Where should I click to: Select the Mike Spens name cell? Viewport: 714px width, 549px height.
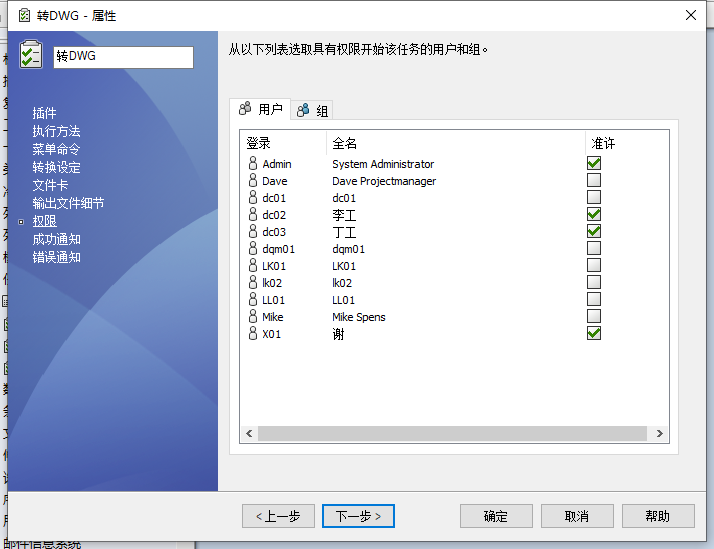[359, 317]
